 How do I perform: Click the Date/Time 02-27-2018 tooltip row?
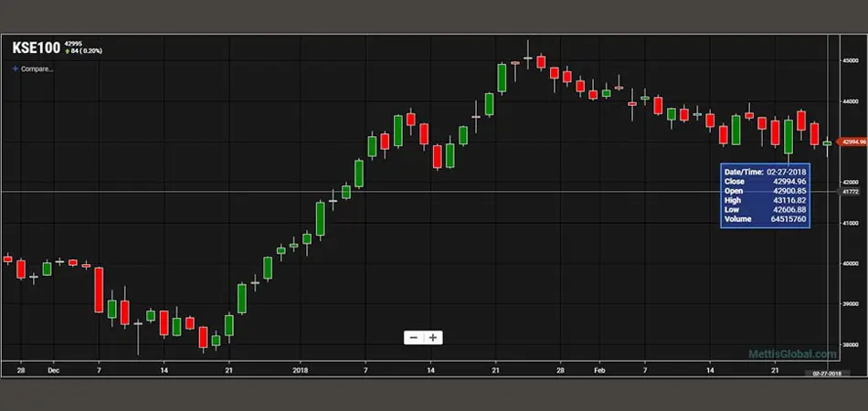tap(765, 172)
